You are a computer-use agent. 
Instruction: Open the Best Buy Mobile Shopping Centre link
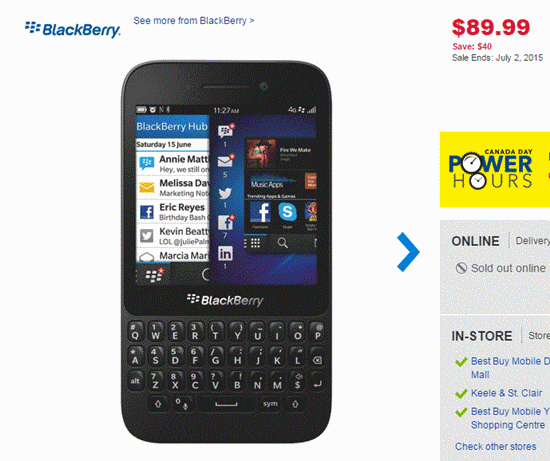pos(510,418)
